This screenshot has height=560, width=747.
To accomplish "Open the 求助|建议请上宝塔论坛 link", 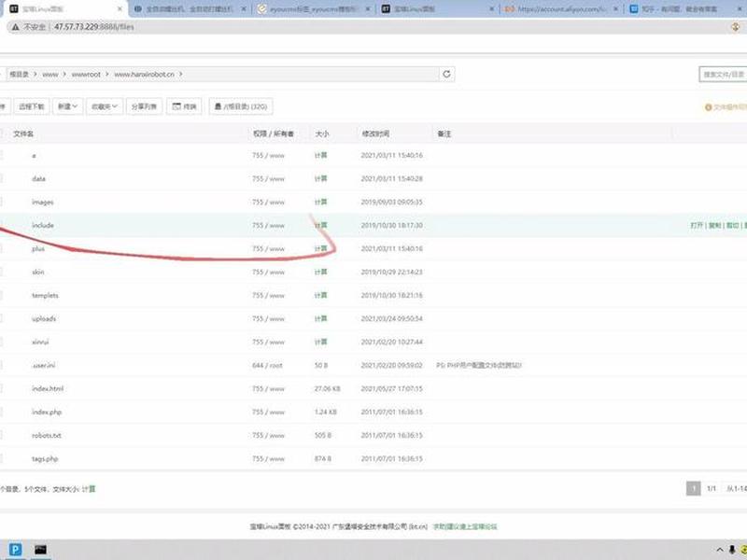I will 464,526.
